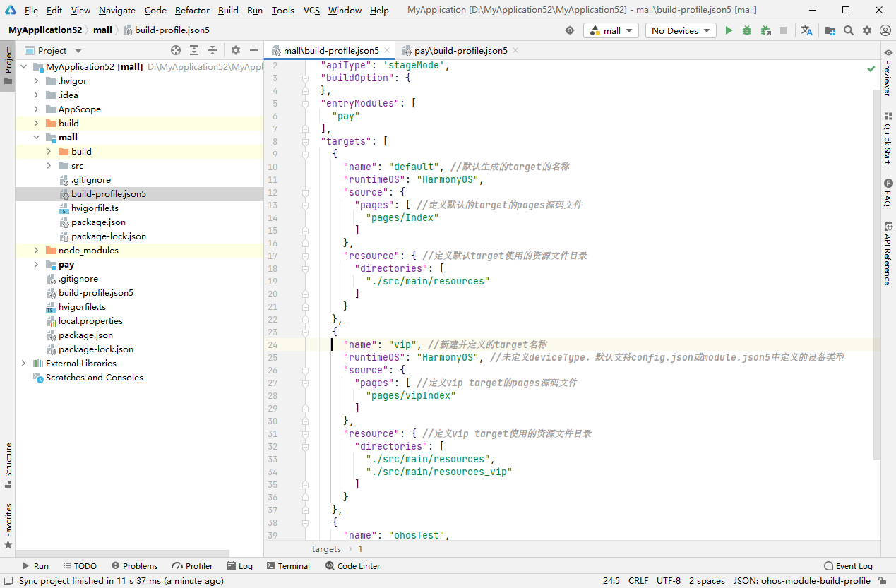
Task: Open Search Everywhere magnifier icon
Action: (x=849, y=30)
